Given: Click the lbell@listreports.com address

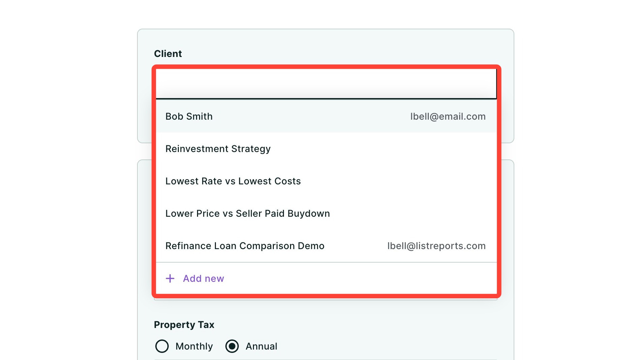Looking at the screenshot, I should pyautogui.click(x=436, y=246).
